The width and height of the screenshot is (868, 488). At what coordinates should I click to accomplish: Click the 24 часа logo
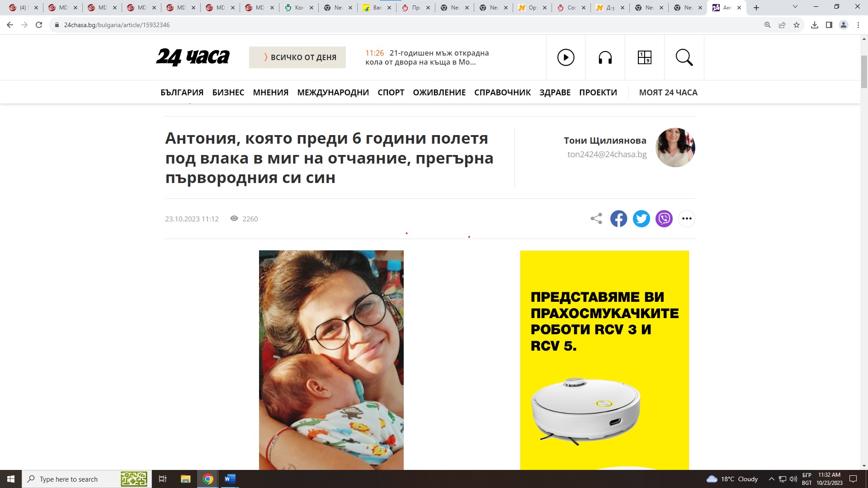[193, 57]
